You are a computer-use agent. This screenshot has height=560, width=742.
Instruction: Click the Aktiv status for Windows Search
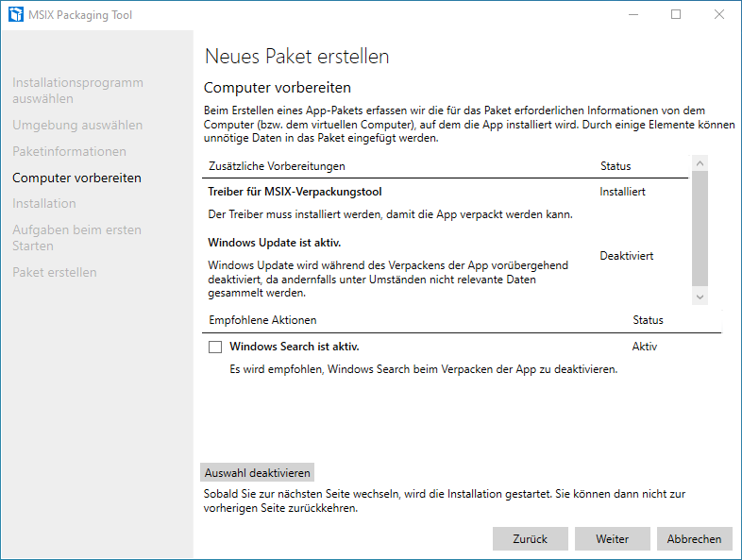[645, 347]
